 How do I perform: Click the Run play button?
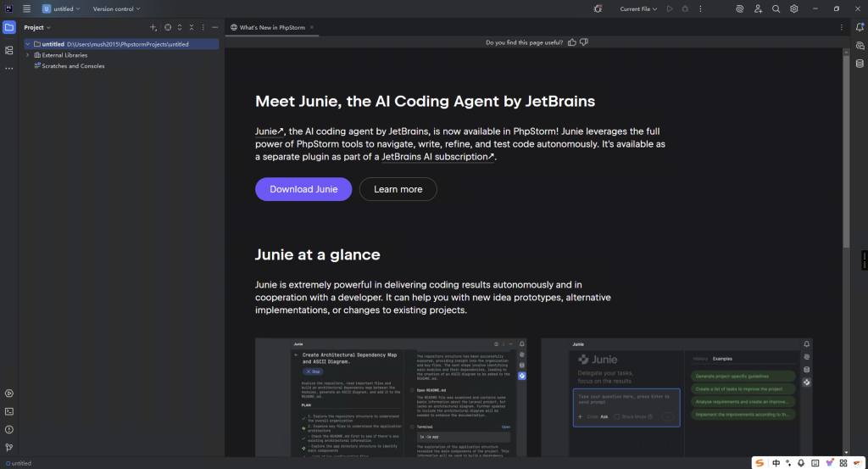[670, 8]
